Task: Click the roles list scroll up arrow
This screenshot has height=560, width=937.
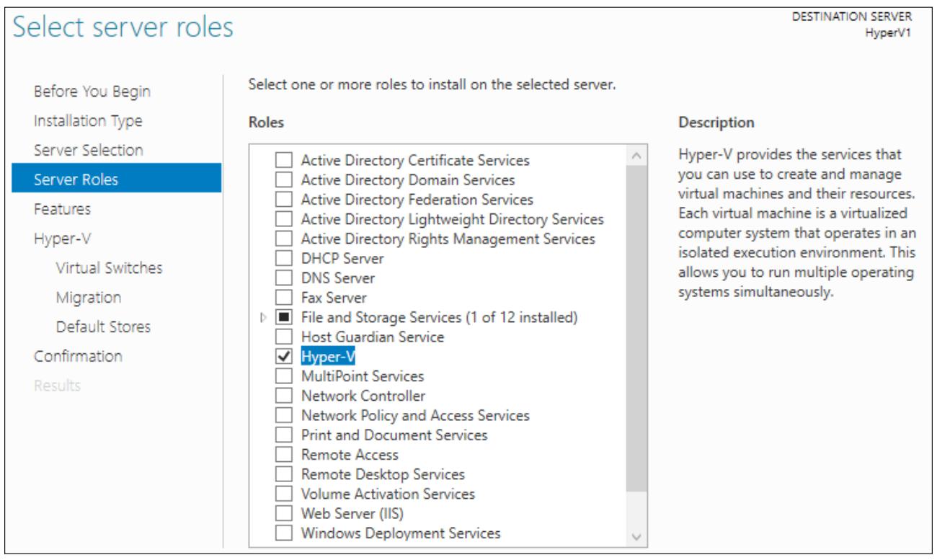Action: (x=637, y=156)
